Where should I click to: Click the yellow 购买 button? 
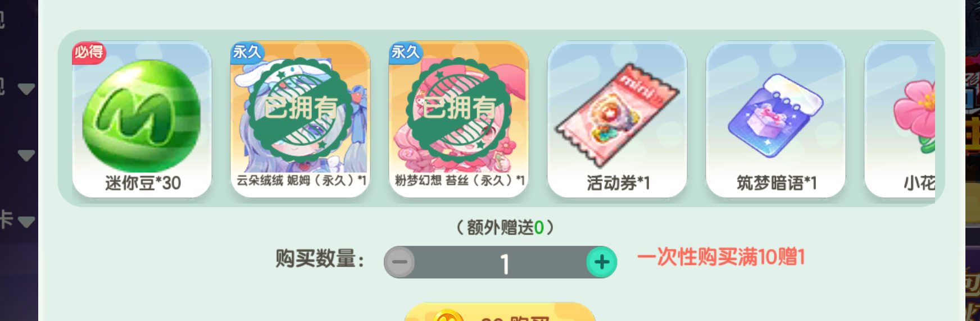[x=500, y=312]
